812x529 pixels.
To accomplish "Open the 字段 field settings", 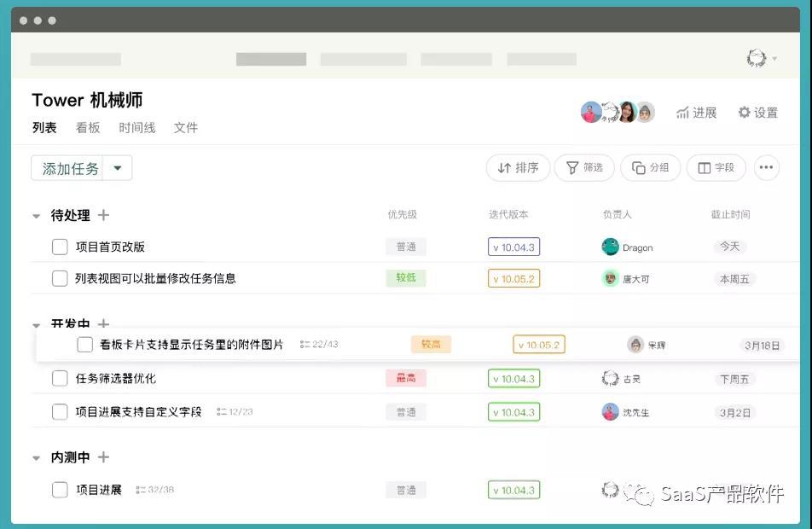I will coord(716,168).
